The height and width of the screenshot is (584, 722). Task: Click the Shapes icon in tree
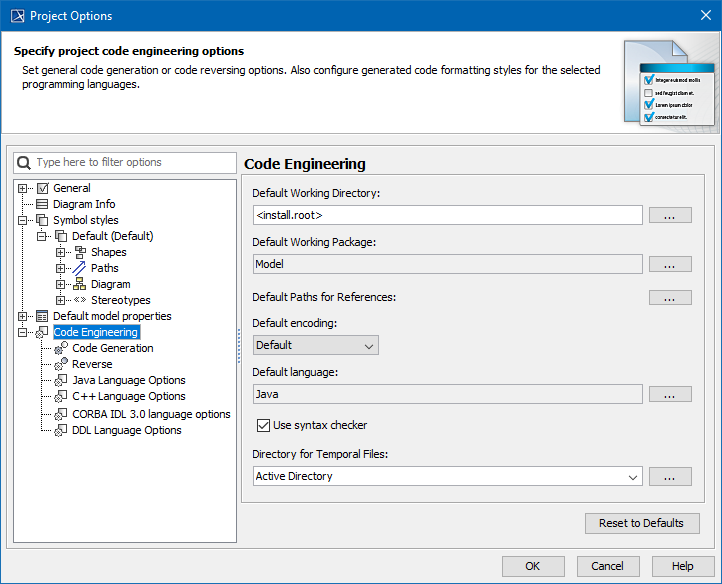pos(80,252)
